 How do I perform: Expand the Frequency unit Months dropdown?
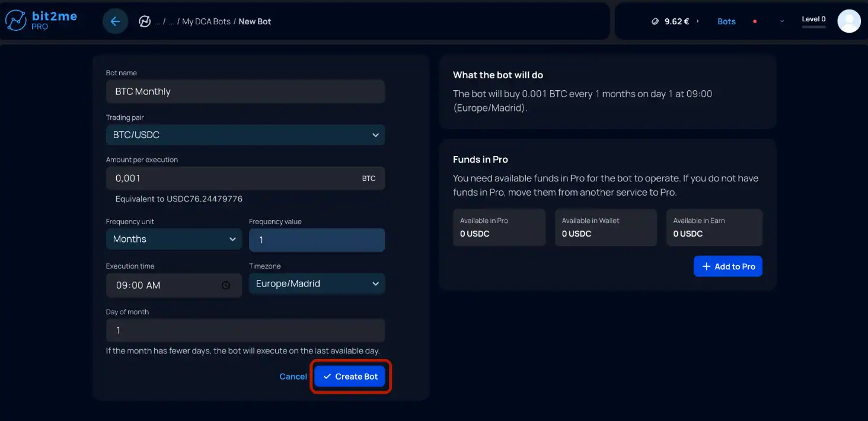point(174,239)
